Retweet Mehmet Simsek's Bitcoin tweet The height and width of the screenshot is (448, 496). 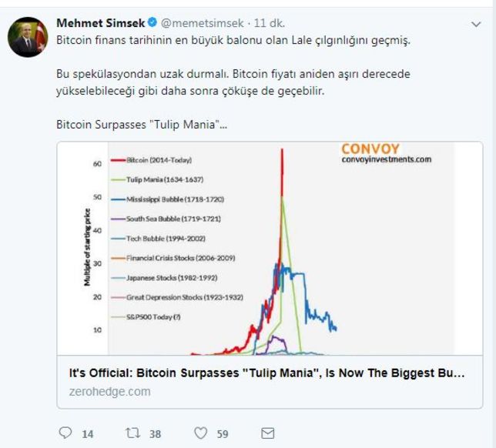pyautogui.click(x=131, y=433)
